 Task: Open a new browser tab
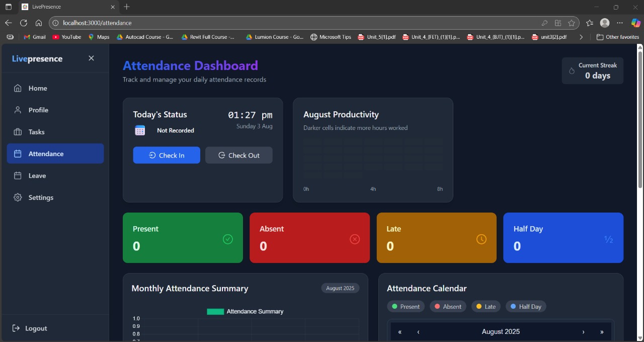tap(127, 7)
